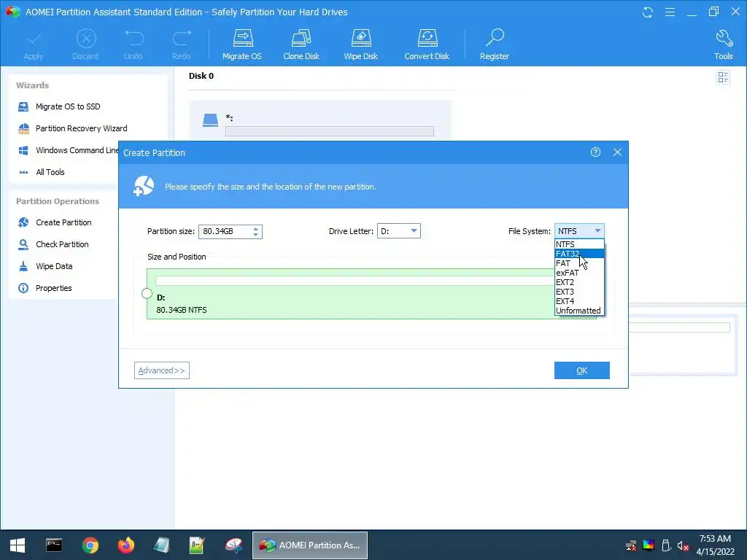Click the USB eject tray icon
This screenshot has width=747, height=560.
point(666,545)
